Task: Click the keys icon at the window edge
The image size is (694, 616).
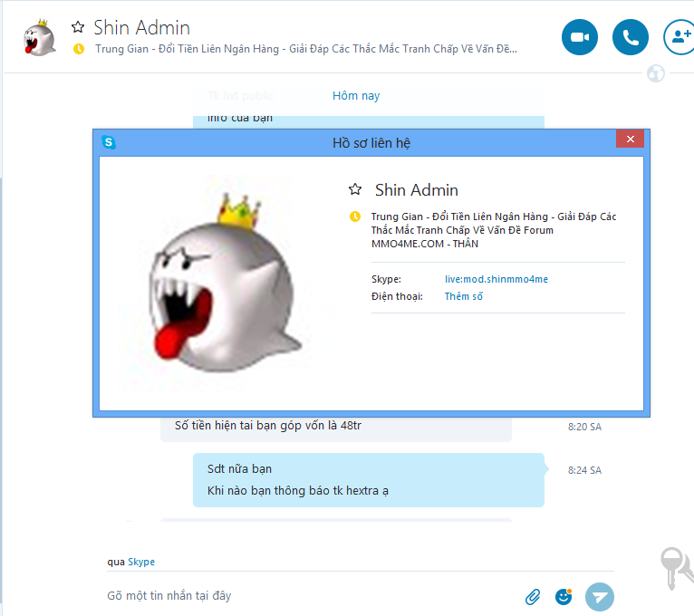Action: [677, 568]
